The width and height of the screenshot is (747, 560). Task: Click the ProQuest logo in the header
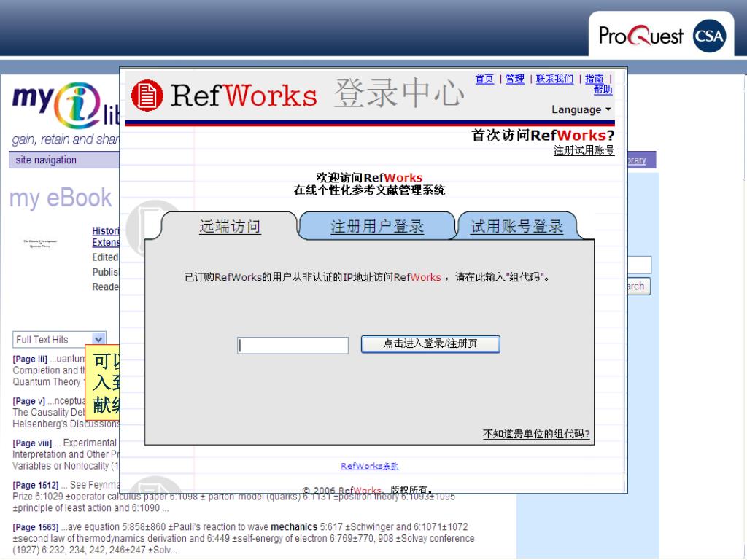pyautogui.click(x=640, y=36)
